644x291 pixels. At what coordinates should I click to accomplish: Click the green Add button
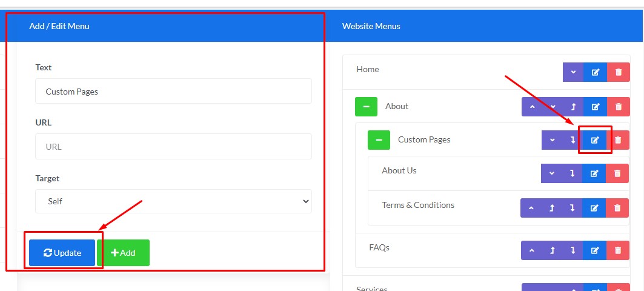point(123,253)
